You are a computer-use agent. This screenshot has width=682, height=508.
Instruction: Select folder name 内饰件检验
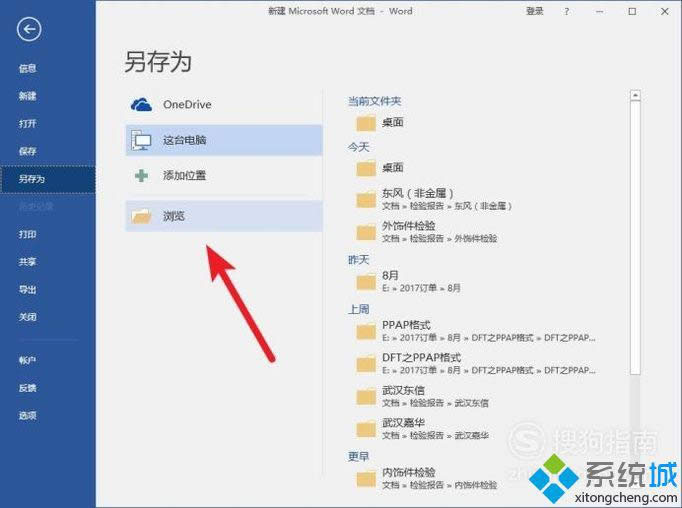tap(408, 472)
